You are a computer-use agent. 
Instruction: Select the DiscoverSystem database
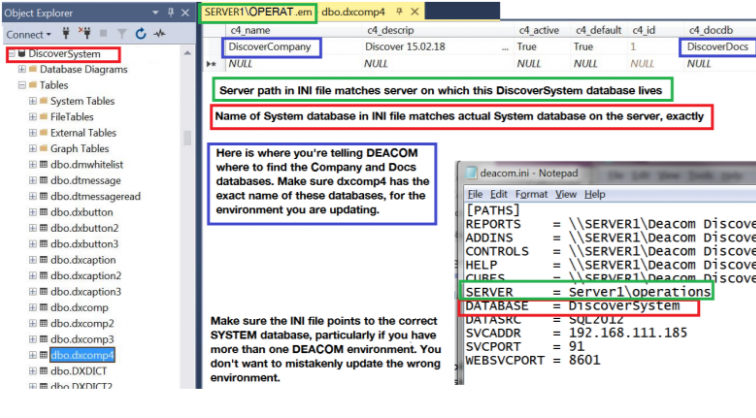click(64, 54)
